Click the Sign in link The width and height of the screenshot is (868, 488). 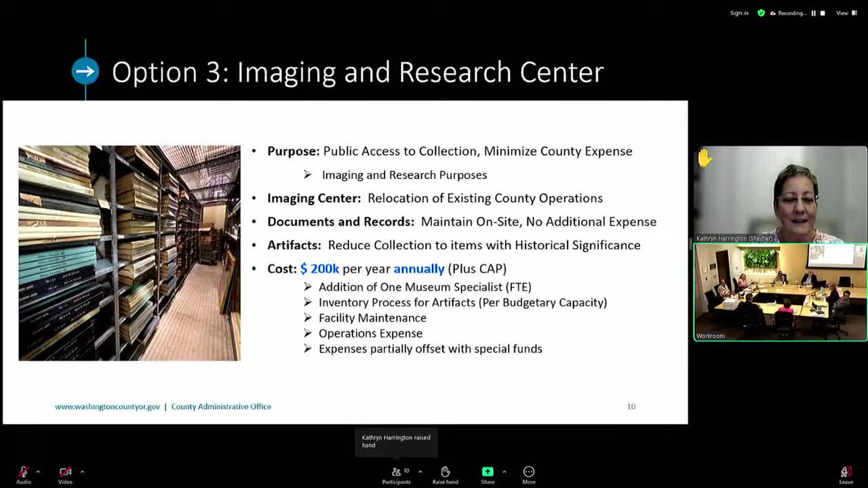[739, 13]
